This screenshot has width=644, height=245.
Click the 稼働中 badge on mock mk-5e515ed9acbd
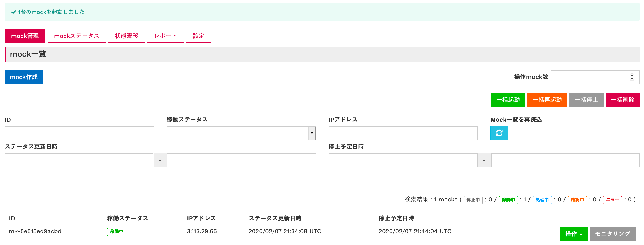click(116, 232)
